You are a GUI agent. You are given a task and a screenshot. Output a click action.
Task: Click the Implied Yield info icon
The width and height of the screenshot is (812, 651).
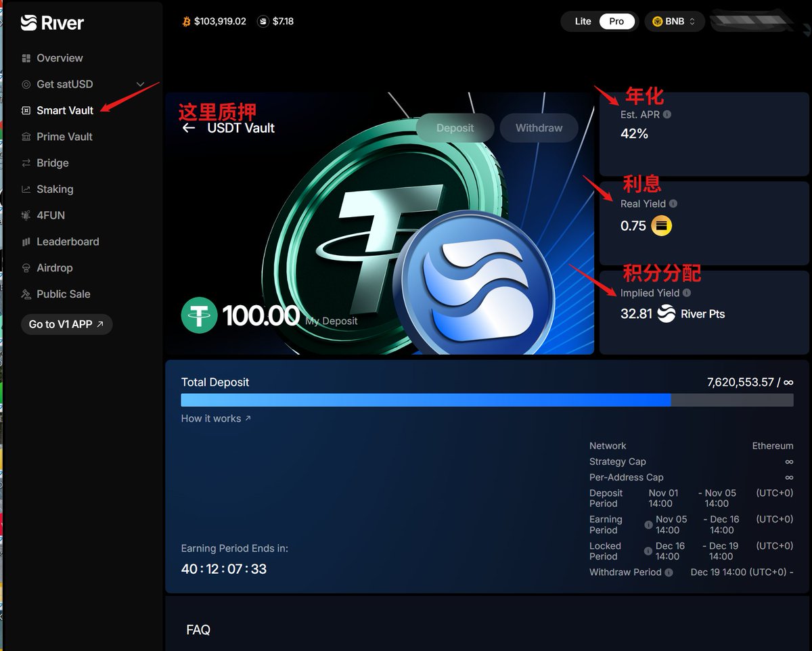point(687,293)
